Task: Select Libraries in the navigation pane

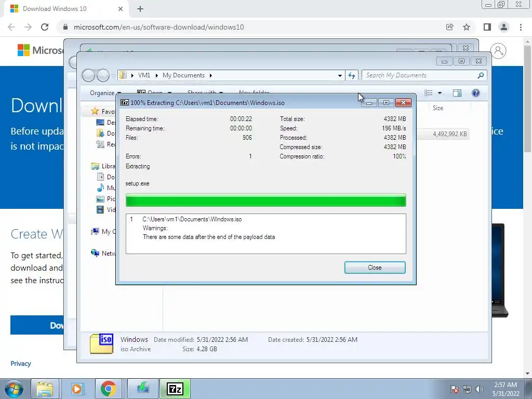Action: [103, 166]
